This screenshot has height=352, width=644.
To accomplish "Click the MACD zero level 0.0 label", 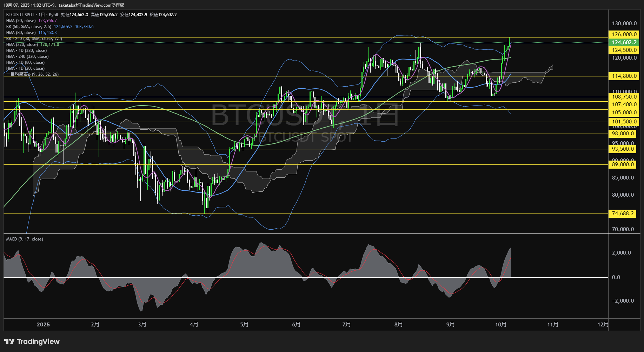I will coord(616,277).
